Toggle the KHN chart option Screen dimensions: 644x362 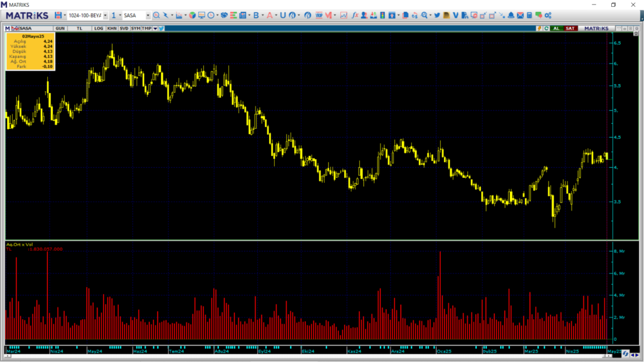click(x=111, y=28)
